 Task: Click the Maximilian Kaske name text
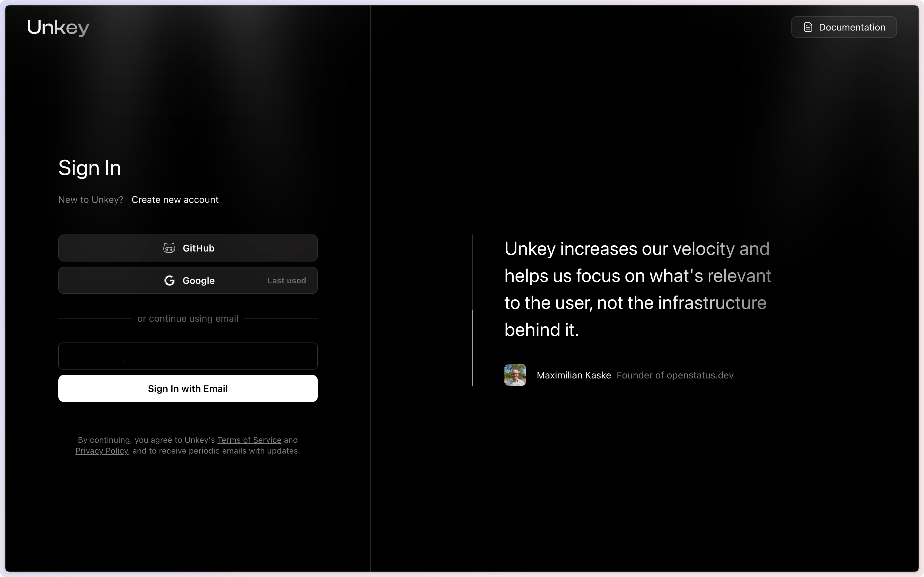(x=574, y=375)
